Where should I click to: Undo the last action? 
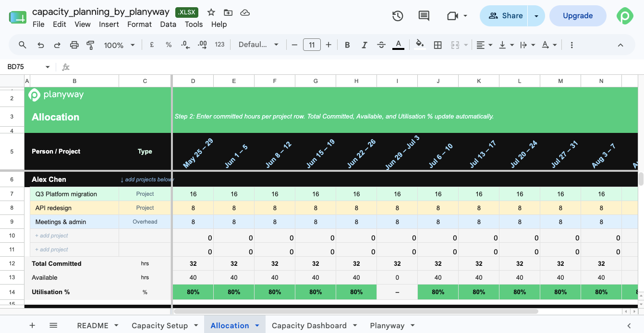[x=41, y=45]
